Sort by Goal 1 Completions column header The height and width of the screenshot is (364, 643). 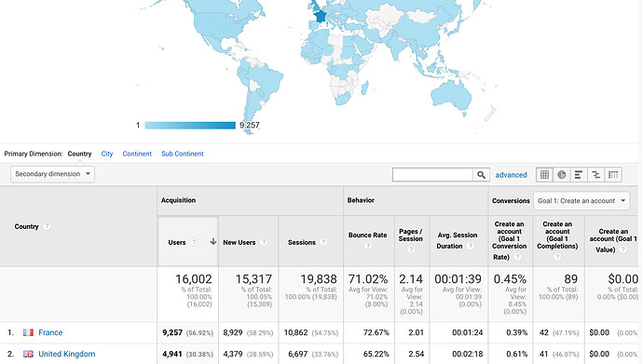[557, 235]
